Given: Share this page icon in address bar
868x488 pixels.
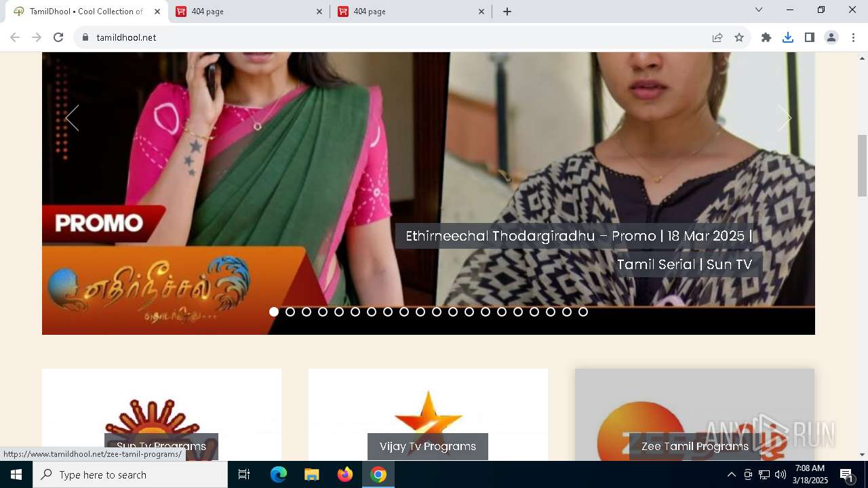Looking at the screenshot, I should point(717,37).
